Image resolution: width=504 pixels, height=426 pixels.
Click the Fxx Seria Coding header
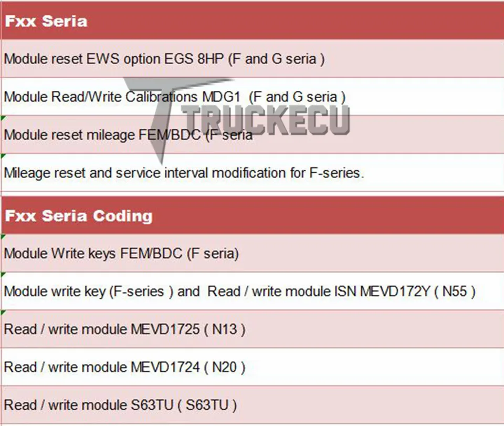click(x=253, y=215)
